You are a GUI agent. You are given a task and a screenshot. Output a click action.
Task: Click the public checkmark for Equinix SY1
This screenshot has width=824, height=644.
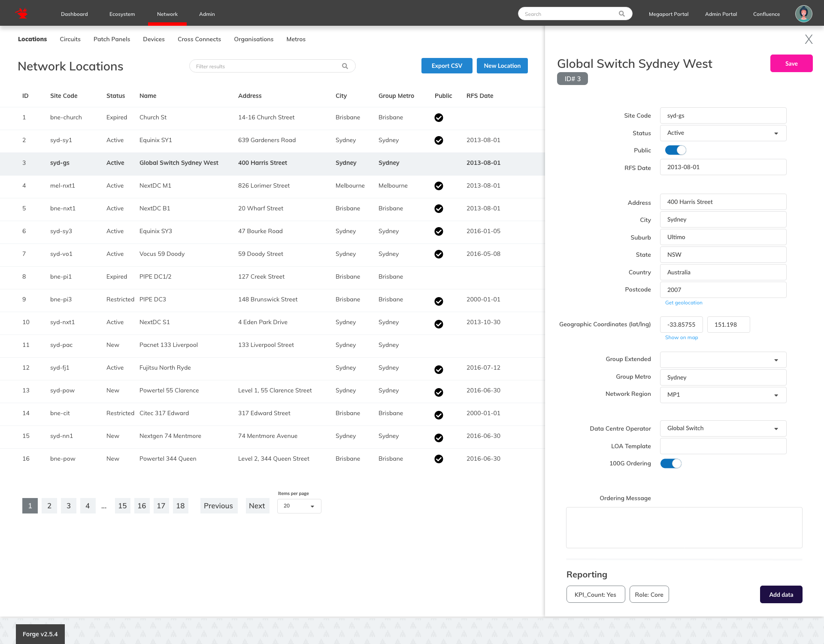point(439,140)
